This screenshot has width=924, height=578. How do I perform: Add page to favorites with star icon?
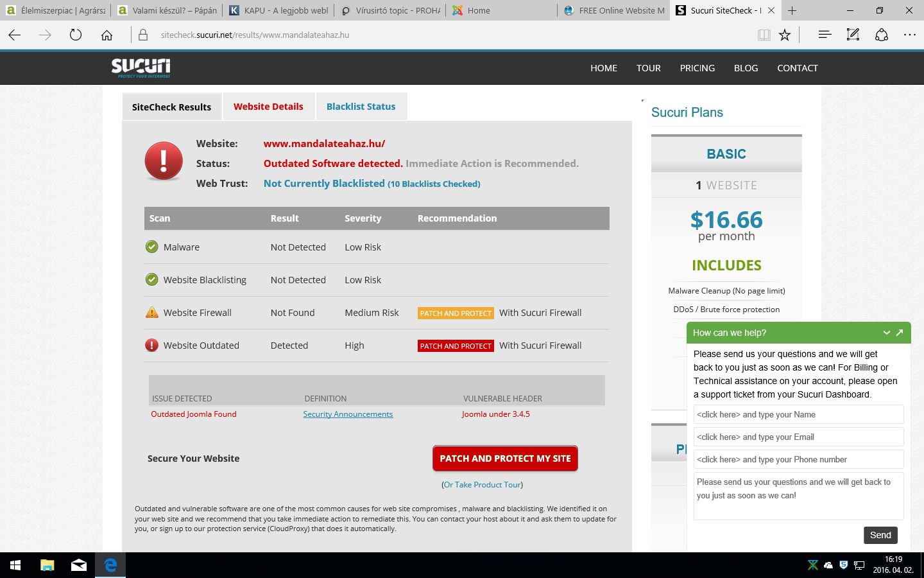tap(785, 35)
